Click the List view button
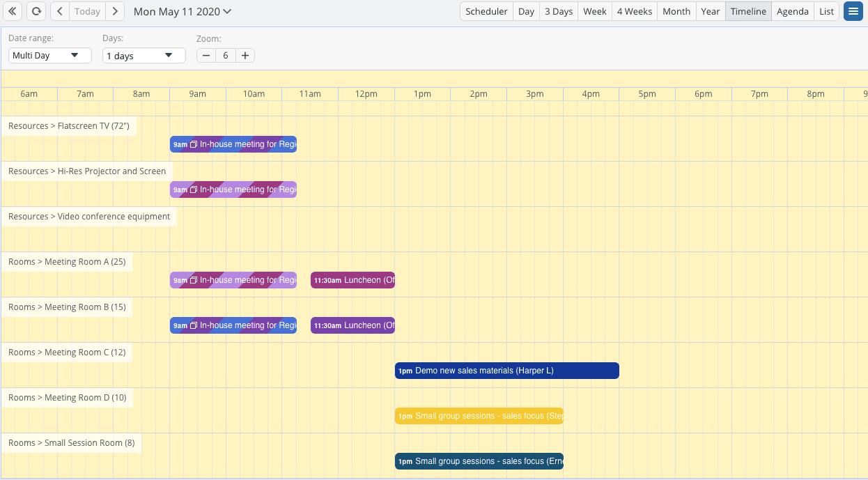 (x=826, y=11)
